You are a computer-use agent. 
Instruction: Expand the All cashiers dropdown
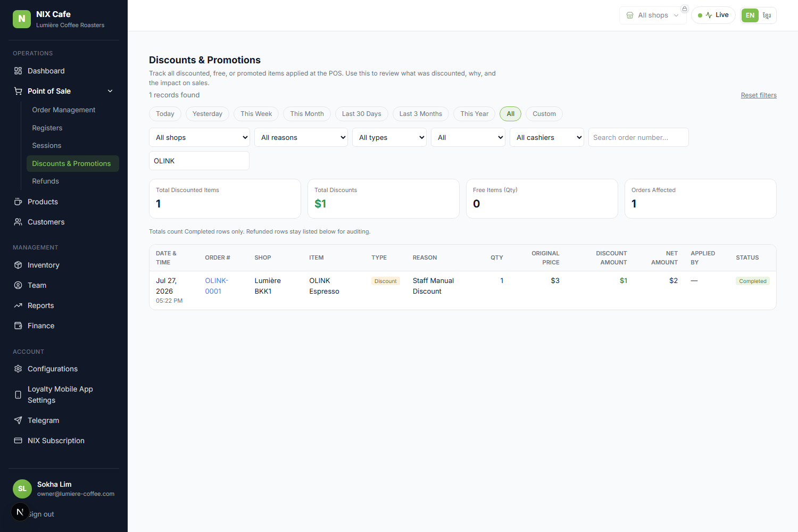click(547, 137)
